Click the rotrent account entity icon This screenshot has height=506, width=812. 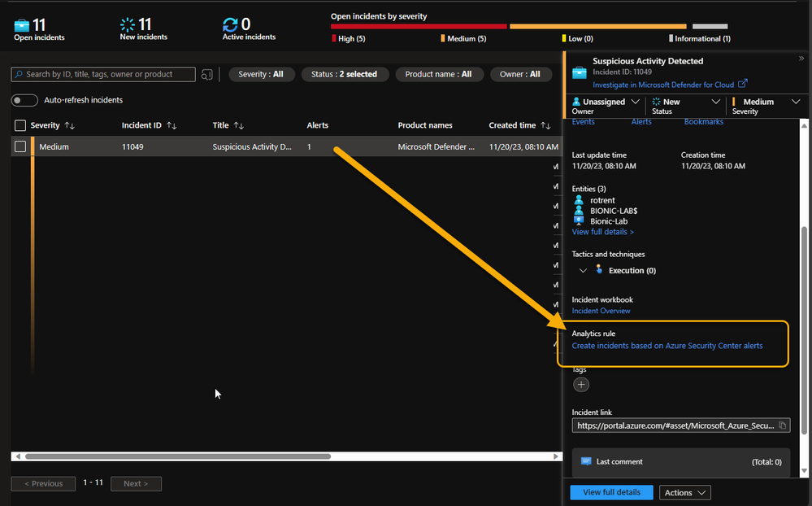(x=579, y=200)
